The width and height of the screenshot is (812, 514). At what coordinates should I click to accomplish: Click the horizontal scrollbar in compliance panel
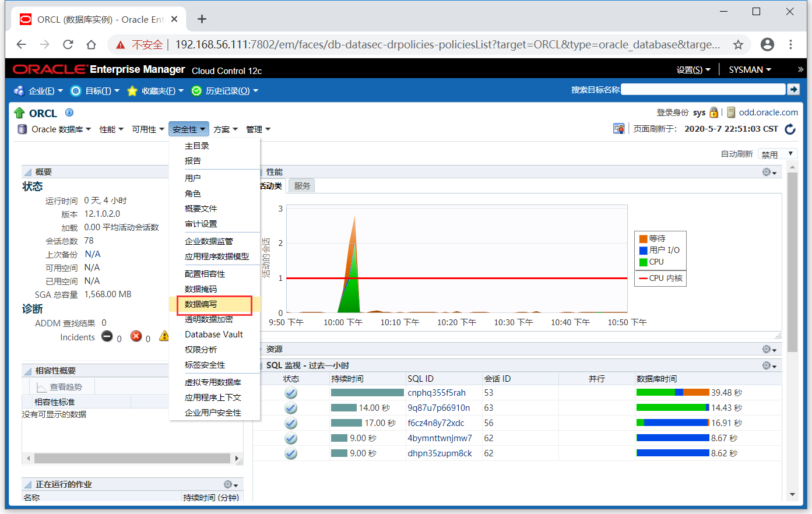coord(132,459)
